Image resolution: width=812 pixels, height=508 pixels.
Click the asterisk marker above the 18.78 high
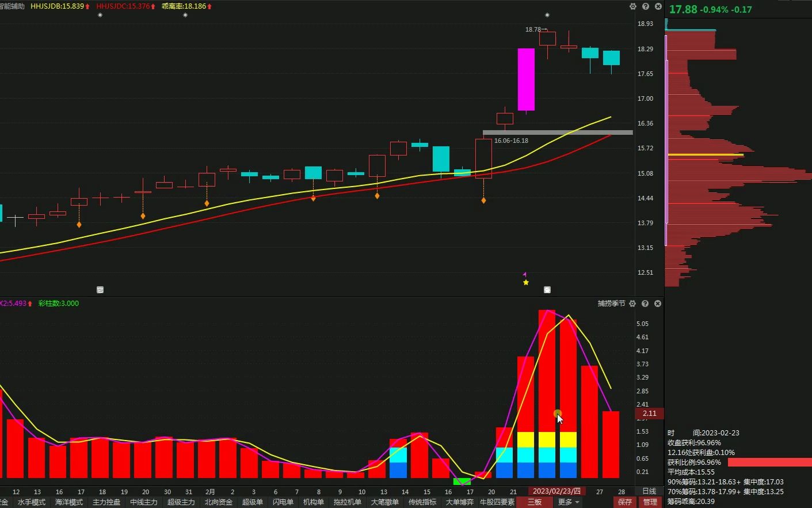(x=547, y=15)
